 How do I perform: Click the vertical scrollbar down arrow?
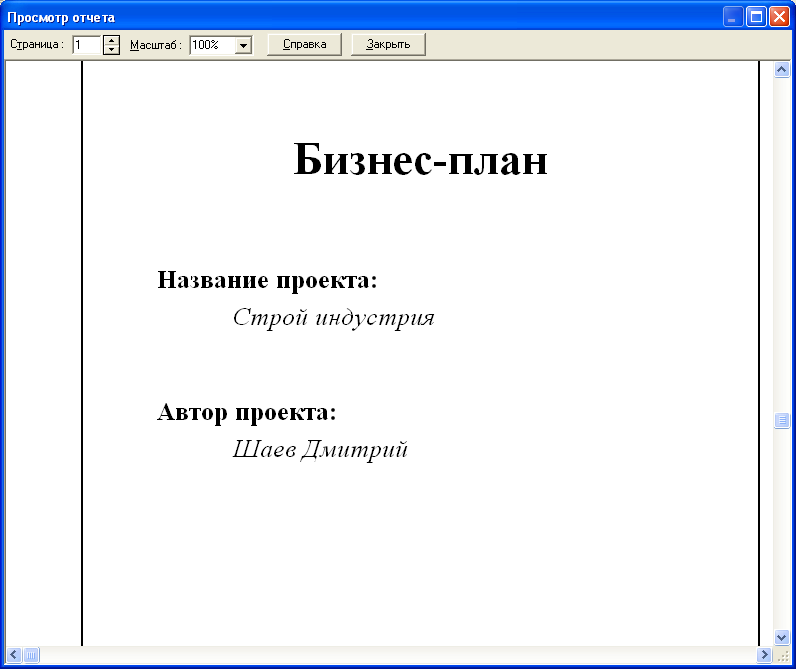click(782, 637)
